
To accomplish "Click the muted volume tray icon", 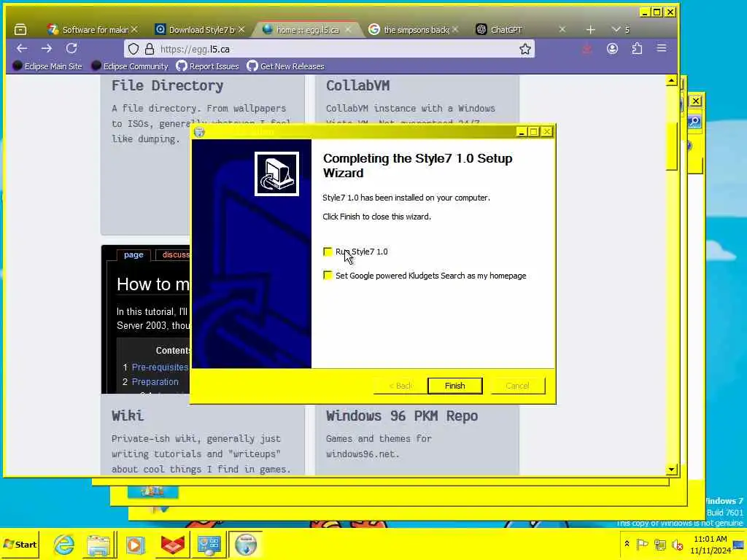I will 677,544.
